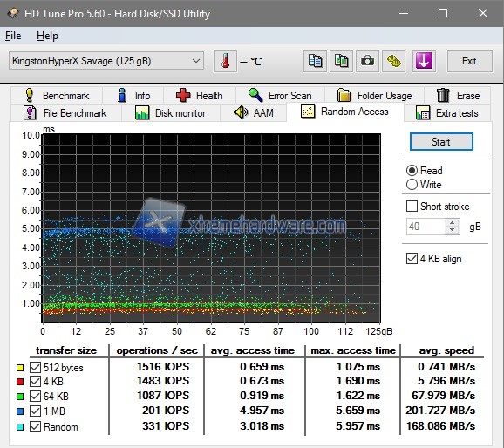Maximize the HD Tune Pro window

pyautogui.click(x=443, y=13)
